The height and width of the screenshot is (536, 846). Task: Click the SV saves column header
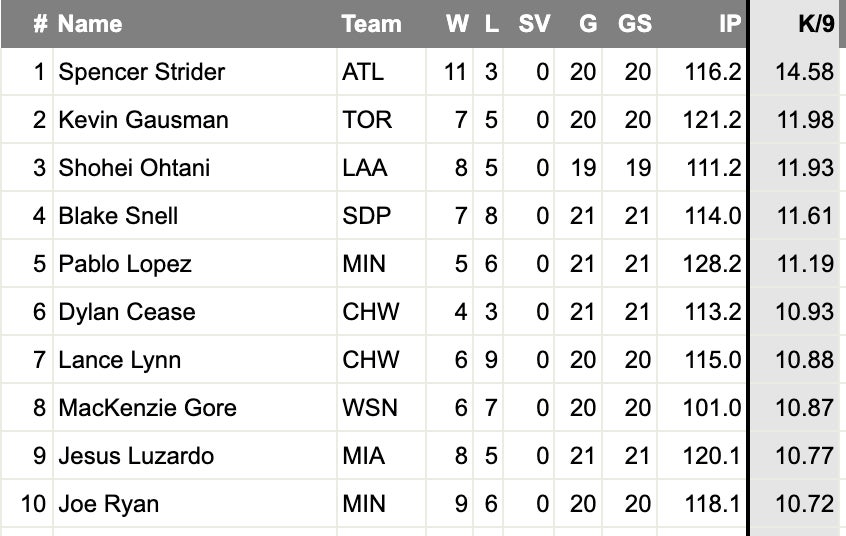click(534, 24)
